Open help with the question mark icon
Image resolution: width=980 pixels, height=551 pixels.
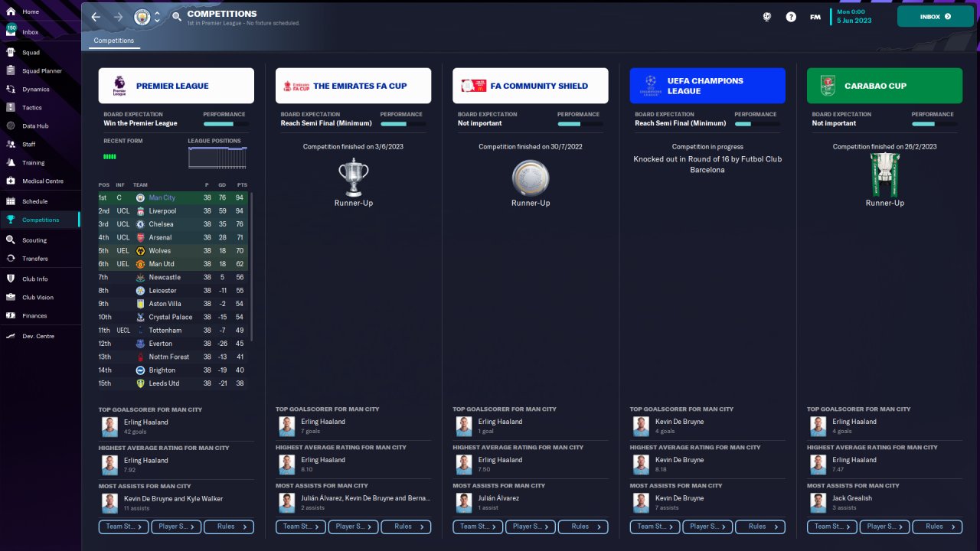791,17
